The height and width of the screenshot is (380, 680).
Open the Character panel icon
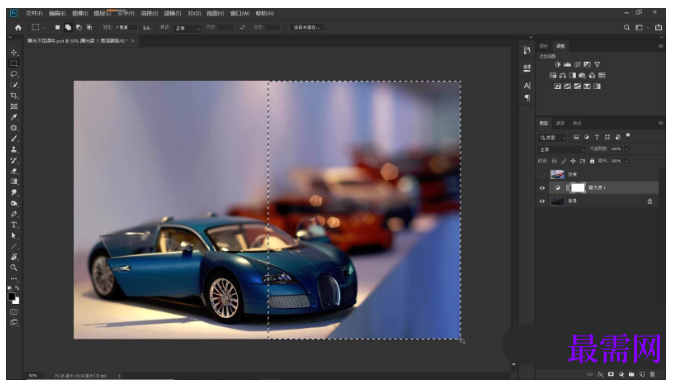(x=527, y=86)
